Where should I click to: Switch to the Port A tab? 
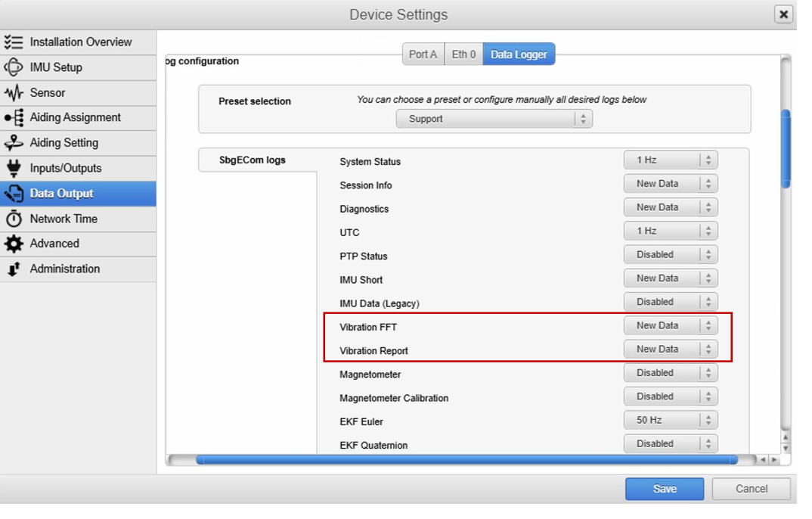[423, 54]
